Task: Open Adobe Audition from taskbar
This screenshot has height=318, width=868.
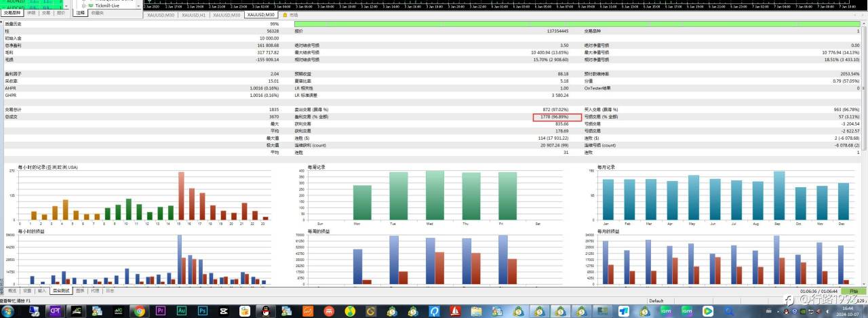Action: tap(182, 311)
